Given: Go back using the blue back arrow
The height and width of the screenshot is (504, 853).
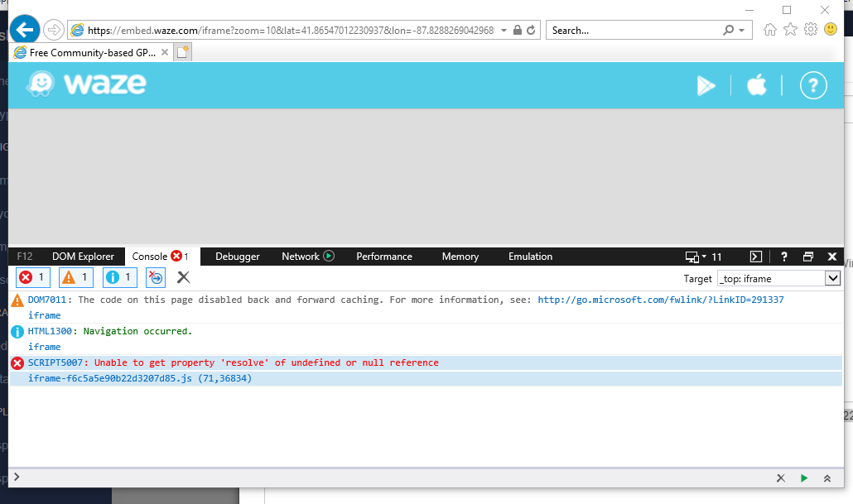Looking at the screenshot, I should pyautogui.click(x=25, y=30).
